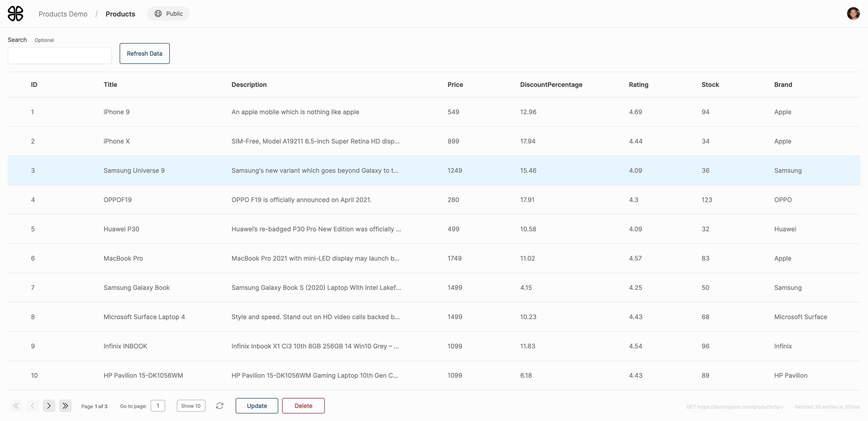The width and height of the screenshot is (868, 421).
Task: Click the Brand column header
Action: click(x=783, y=84)
